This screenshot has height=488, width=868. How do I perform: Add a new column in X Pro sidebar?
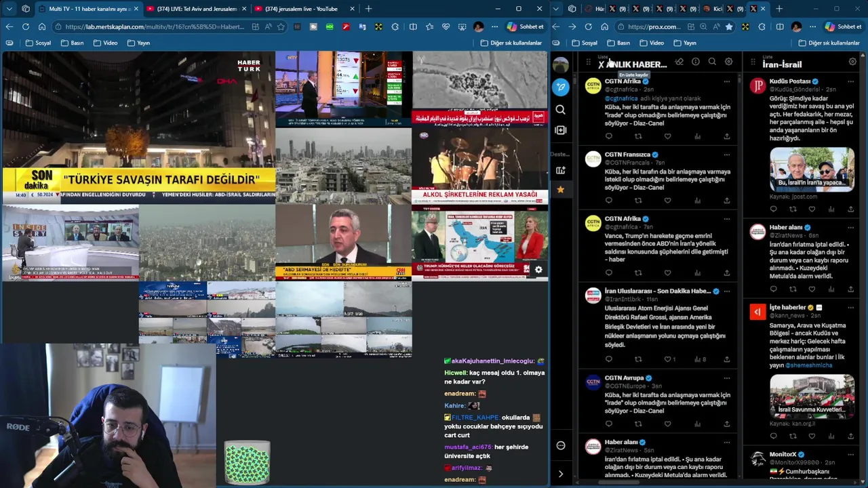[x=560, y=130]
